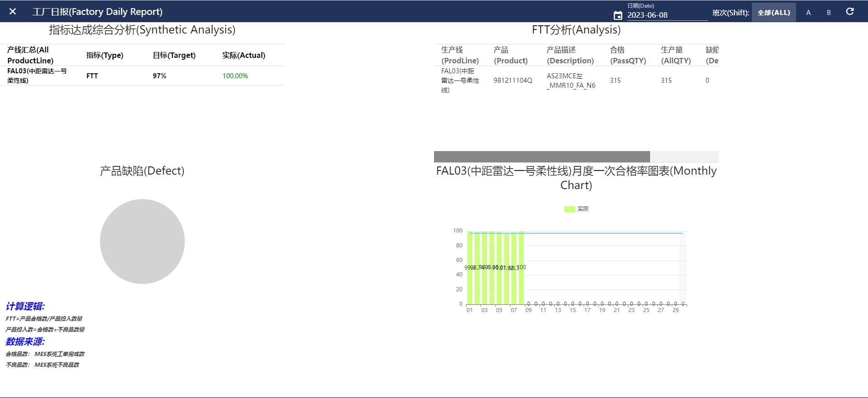This screenshot has height=398, width=868.
Task: Click product number 981211104Q
Action: (x=513, y=81)
